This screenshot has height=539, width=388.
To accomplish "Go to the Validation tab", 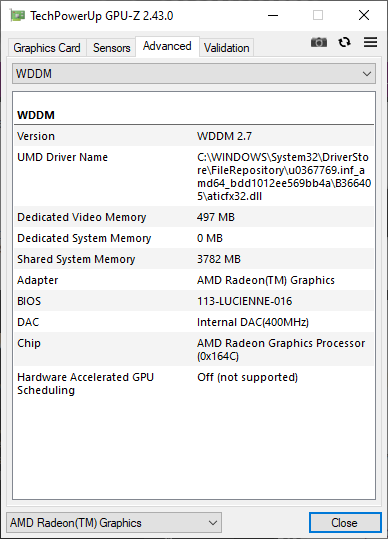I will [226, 48].
